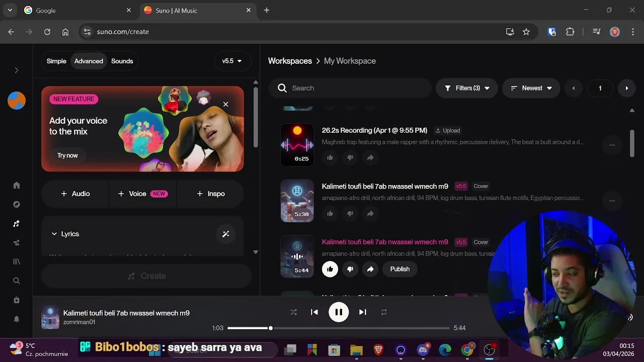Open the v5.5 model version dropdown

tap(232, 61)
